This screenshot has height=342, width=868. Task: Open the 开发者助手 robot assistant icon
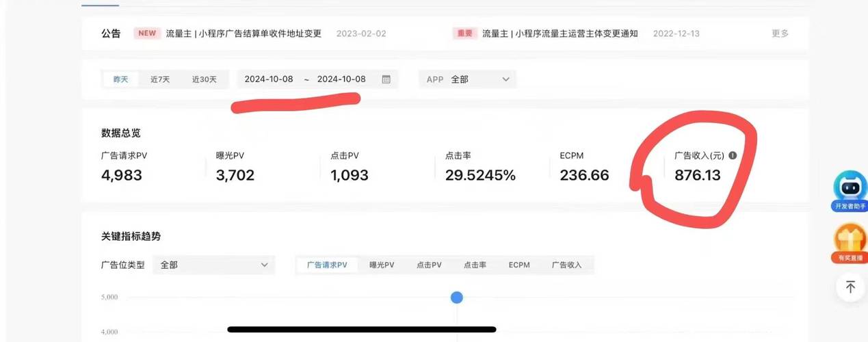(850, 187)
